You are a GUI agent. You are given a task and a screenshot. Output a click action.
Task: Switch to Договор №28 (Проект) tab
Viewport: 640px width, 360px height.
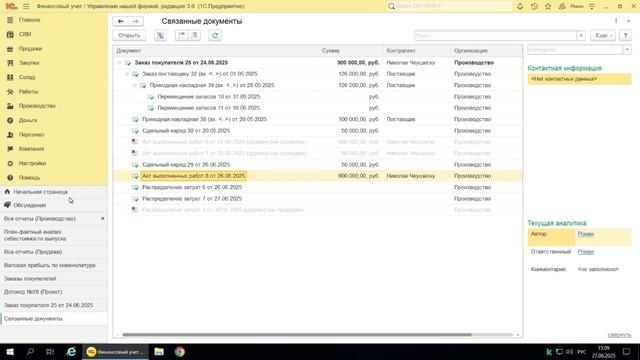[54, 292]
